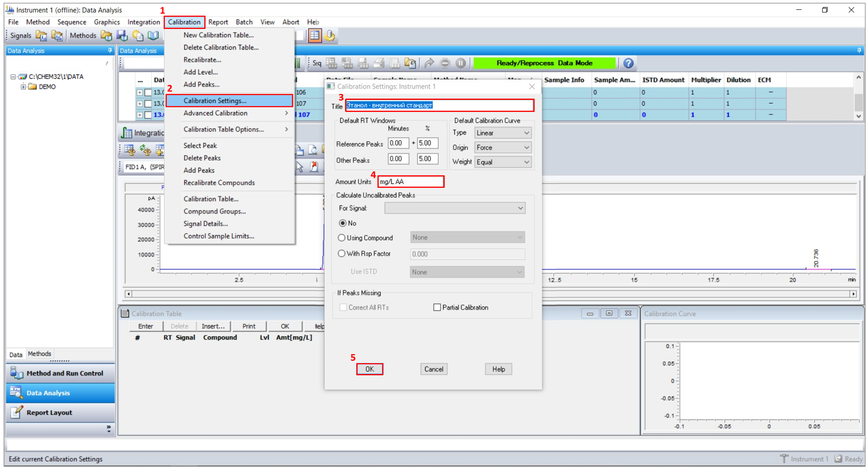Viewport: 868px width, 468px height.
Task: Click the pause circle icon in sequence toolbar
Action: (x=460, y=63)
